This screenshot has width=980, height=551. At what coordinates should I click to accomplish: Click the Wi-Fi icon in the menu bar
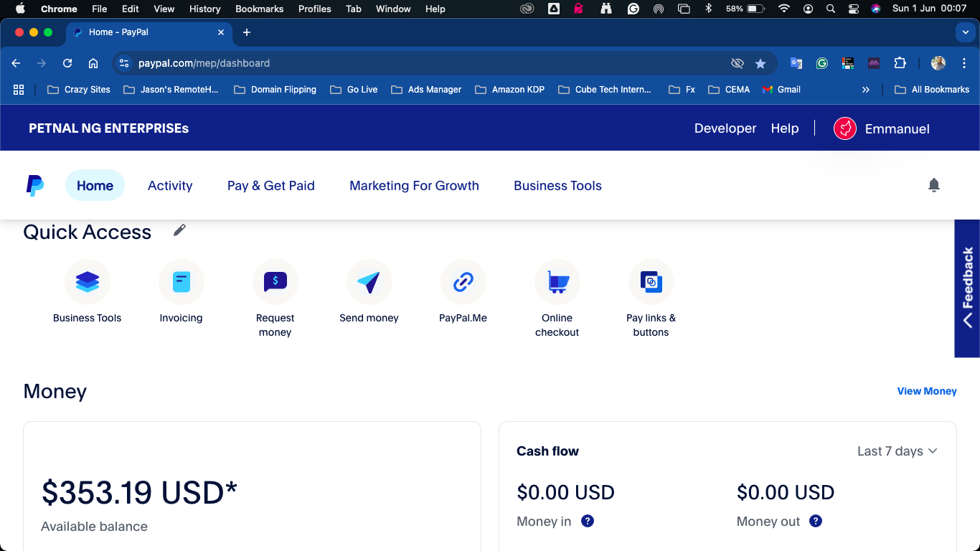(784, 9)
